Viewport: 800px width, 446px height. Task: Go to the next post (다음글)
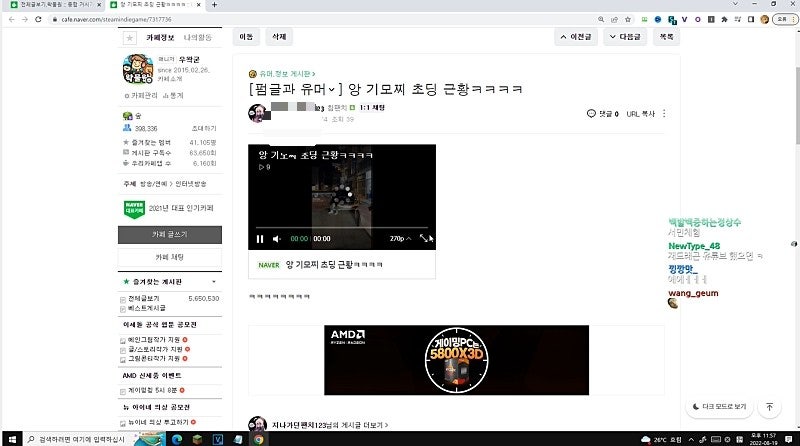pyautogui.click(x=625, y=36)
